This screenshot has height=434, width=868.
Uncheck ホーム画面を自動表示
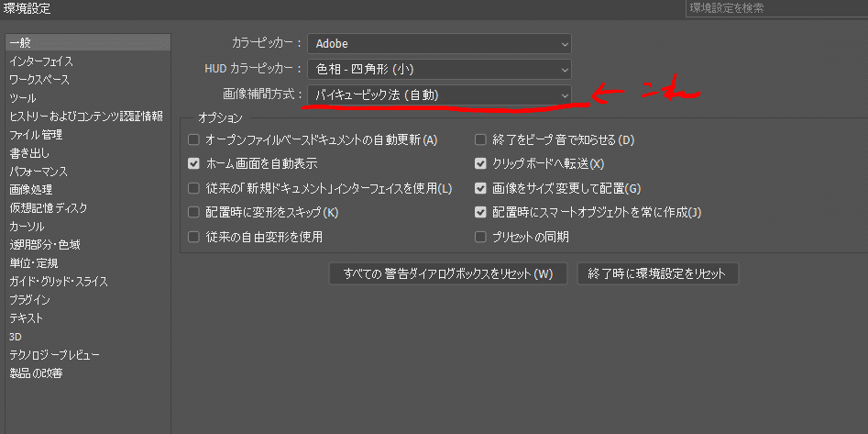[193, 163]
